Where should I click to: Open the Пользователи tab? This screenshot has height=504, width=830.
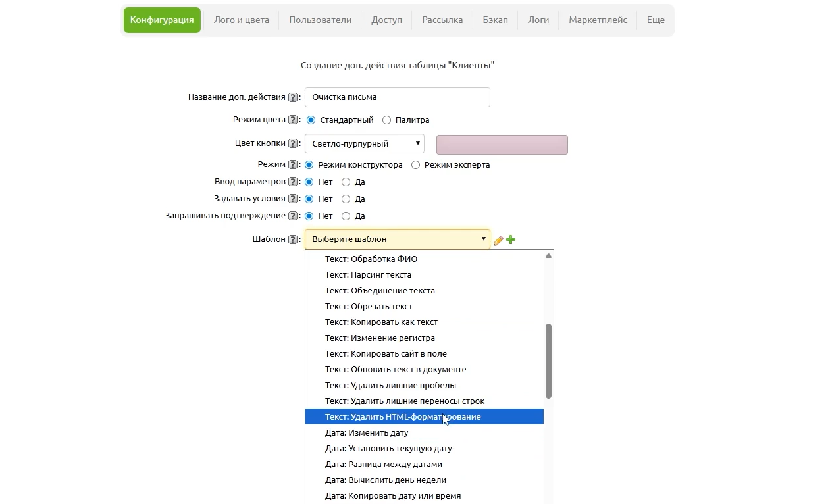pos(320,20)
